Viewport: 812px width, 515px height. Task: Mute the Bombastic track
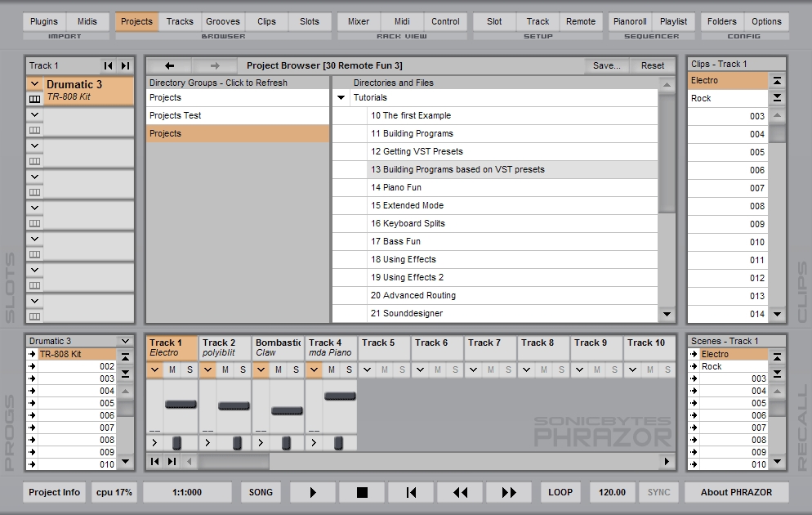(279, 370)
